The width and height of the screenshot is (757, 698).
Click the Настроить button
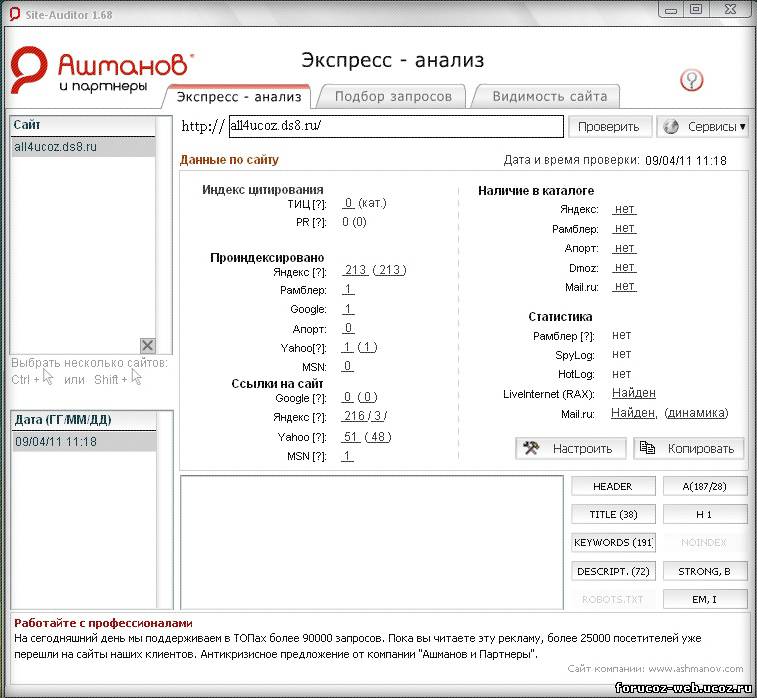tap(571, 448)
